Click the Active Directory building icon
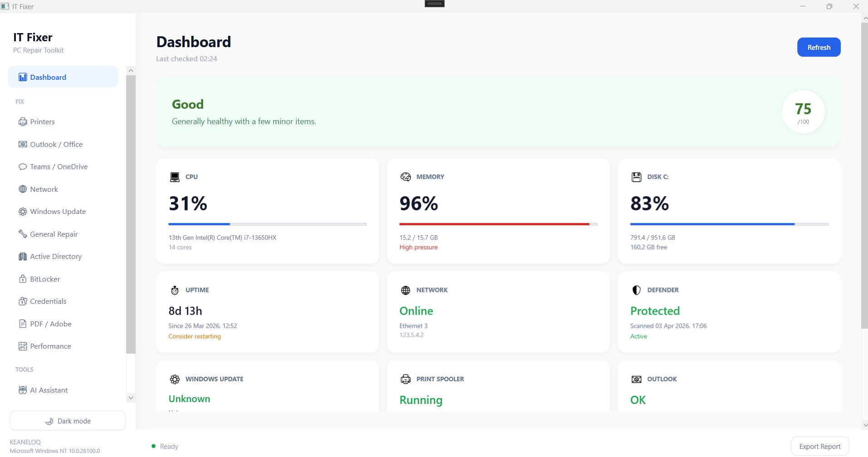 [23, 256]
